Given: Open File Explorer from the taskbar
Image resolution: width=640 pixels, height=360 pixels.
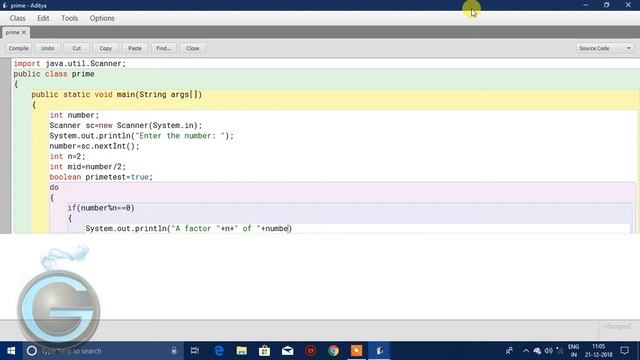Looking at the screenshot, I should 242,351.
